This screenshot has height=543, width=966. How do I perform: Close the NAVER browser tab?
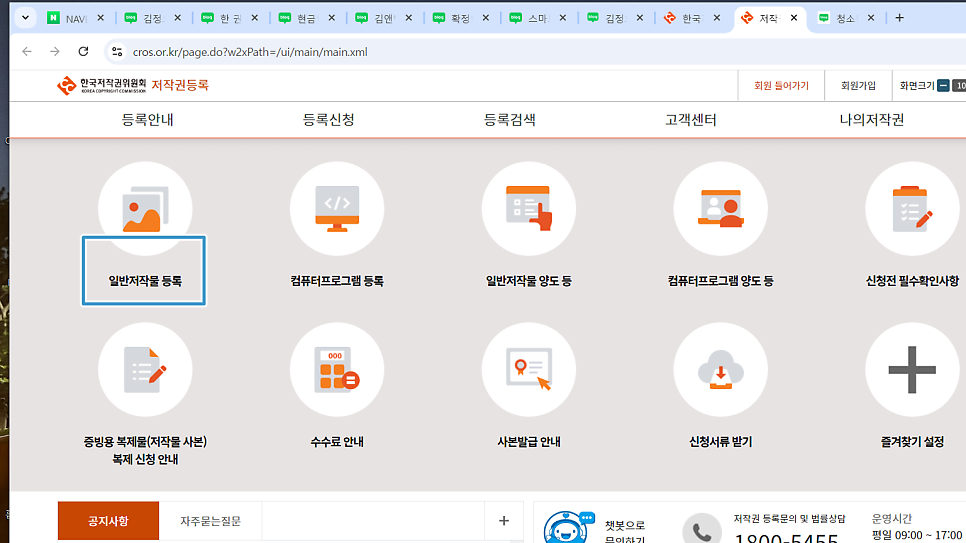click(100, 18)
